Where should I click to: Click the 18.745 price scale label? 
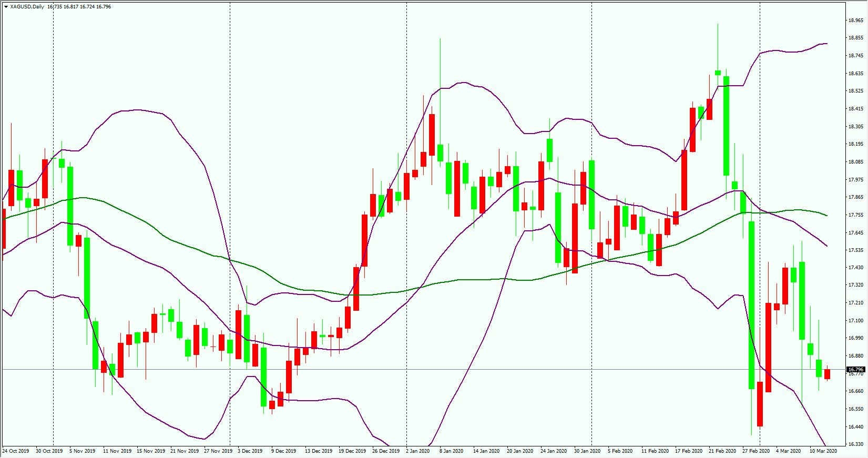(856, 56)
